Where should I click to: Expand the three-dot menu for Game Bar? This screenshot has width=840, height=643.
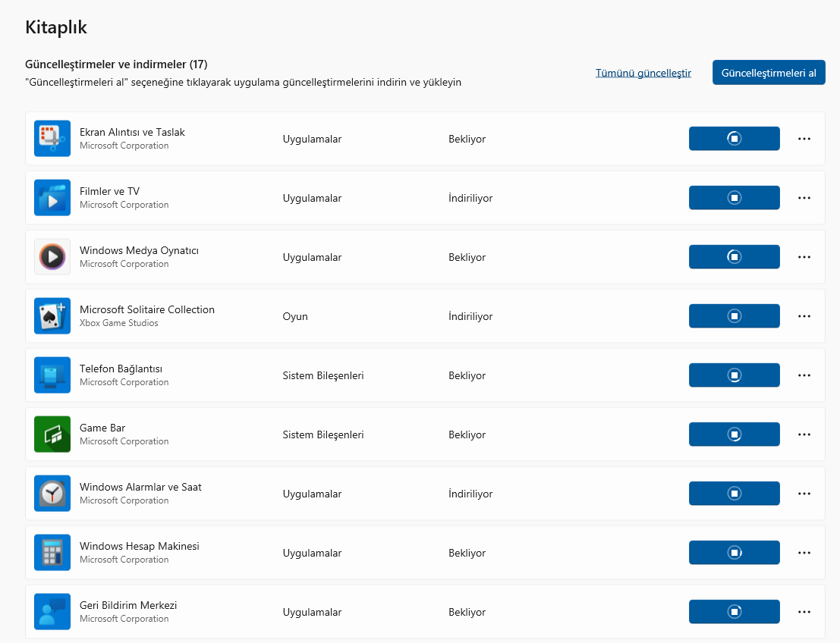point(804,434)
